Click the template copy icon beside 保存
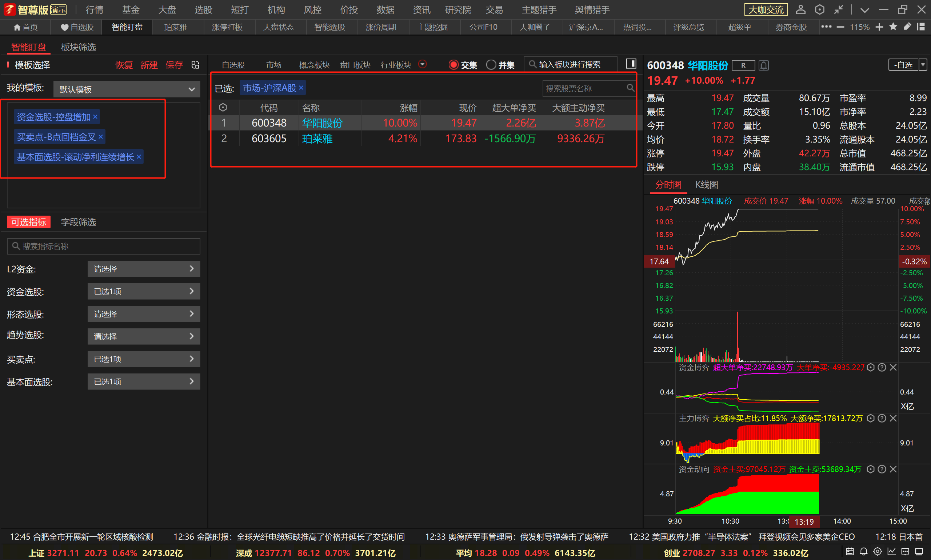 (195, 65)
